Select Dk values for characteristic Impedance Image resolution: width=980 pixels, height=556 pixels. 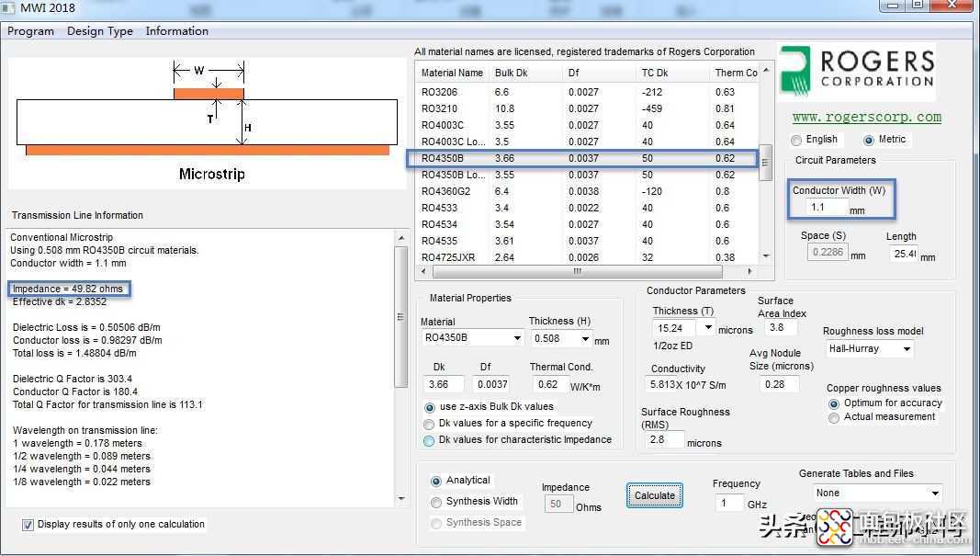(x=429, y=441)
